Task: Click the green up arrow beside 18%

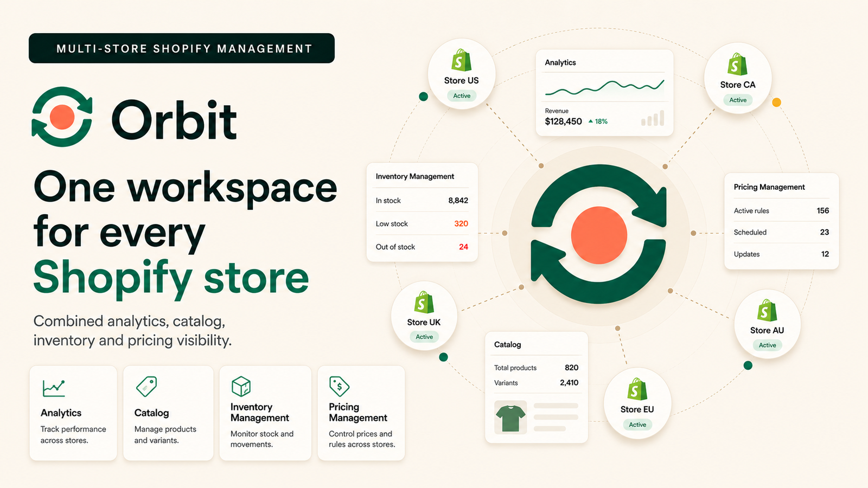Action: pyautogui.click(x=591, y=121)
